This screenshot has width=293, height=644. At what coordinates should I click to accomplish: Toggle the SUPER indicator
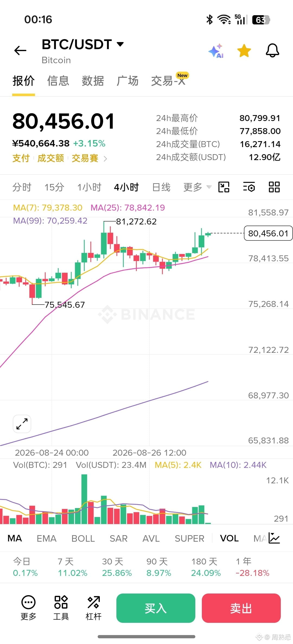coord(189,538)
